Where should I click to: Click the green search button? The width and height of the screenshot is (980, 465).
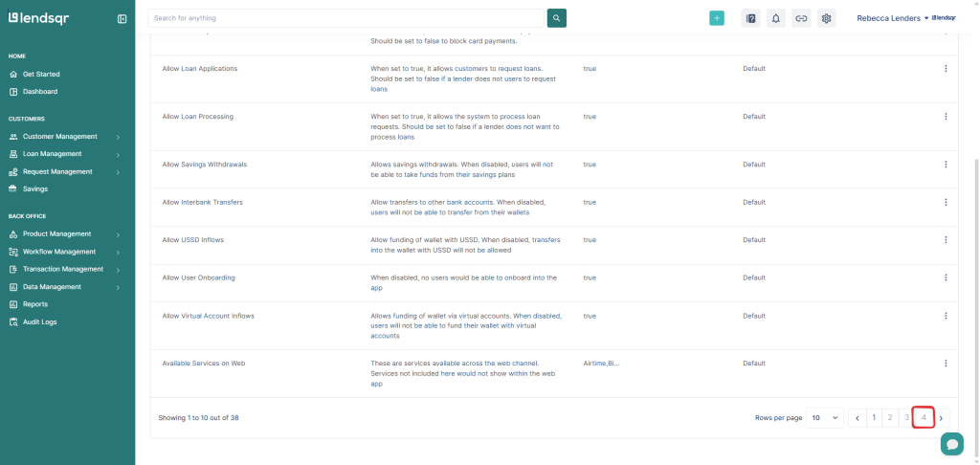(x=557, y=18)
